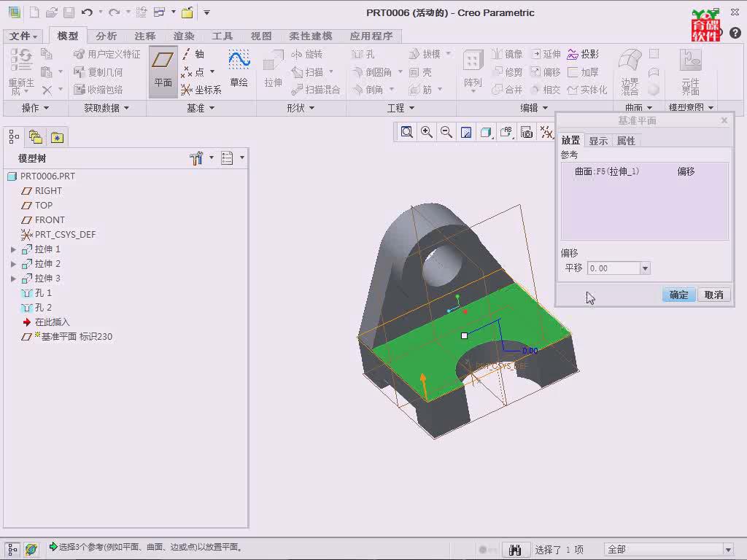Select the 旋转 revolve tool

[x=307, y=54]
